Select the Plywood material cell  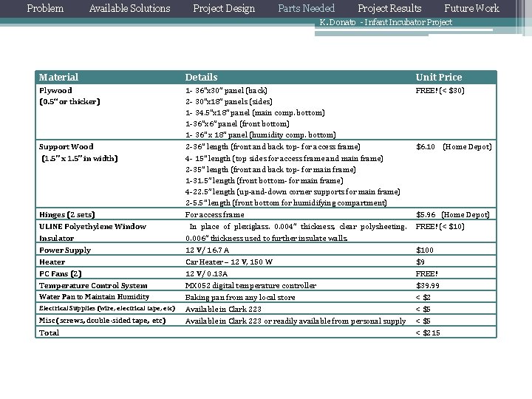(55, 91)
